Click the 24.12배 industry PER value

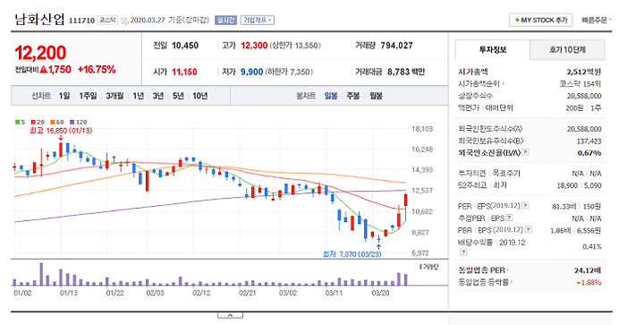tap(588, 270)
